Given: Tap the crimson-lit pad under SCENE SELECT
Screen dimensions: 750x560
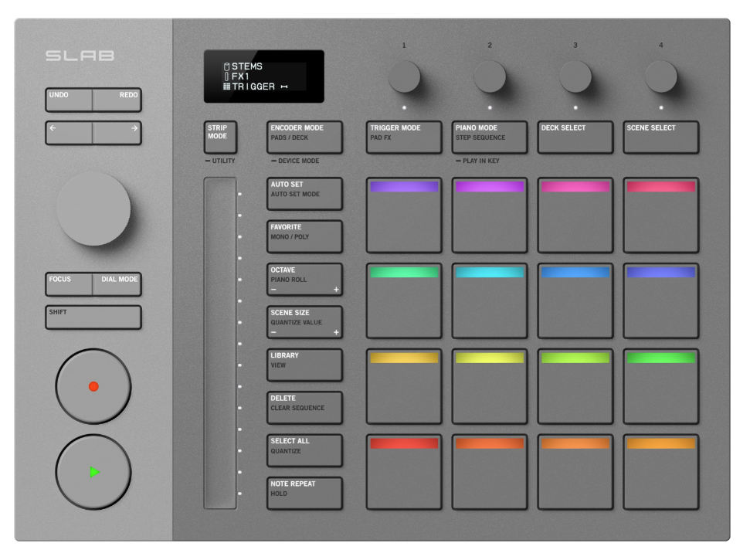Looking at the screenshot, I should 660,216.
